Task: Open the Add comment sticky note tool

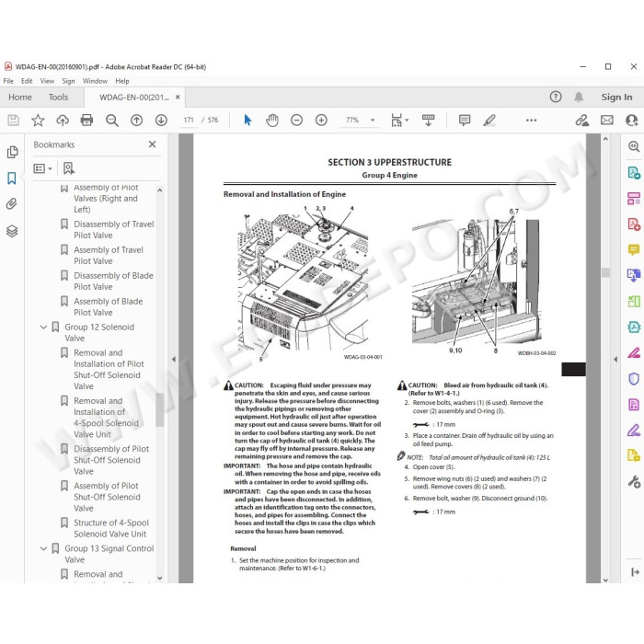Action: coord(464,120)
